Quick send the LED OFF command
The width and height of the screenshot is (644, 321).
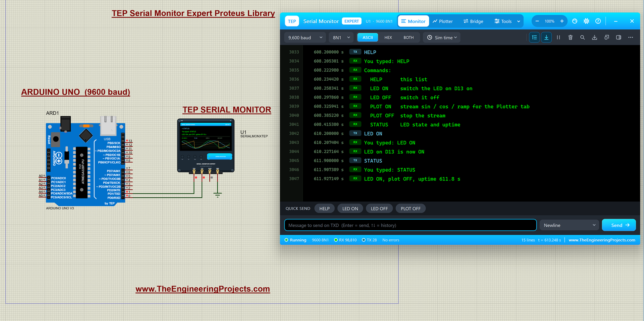point(379,209)
